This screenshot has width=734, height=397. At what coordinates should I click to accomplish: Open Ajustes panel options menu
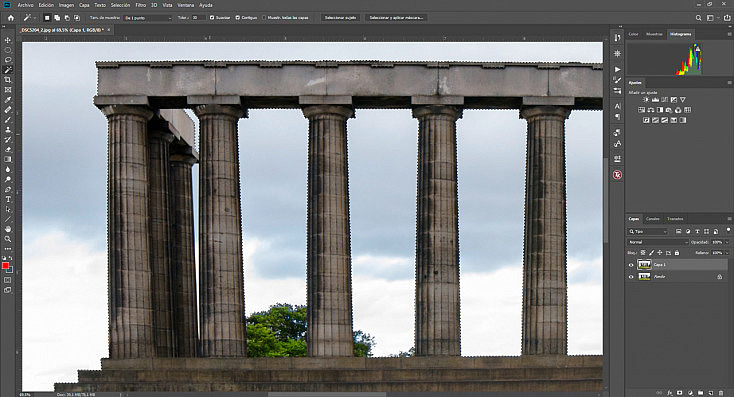click(x=729, y=82)
